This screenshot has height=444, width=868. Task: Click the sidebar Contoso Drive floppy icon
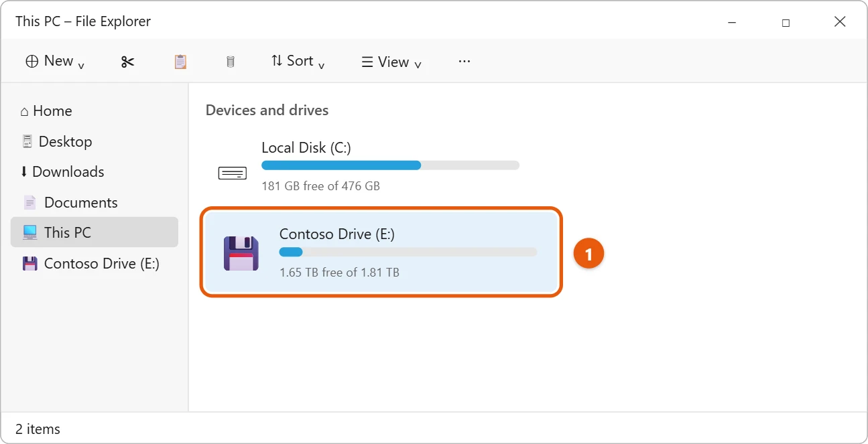click(30, 263)
